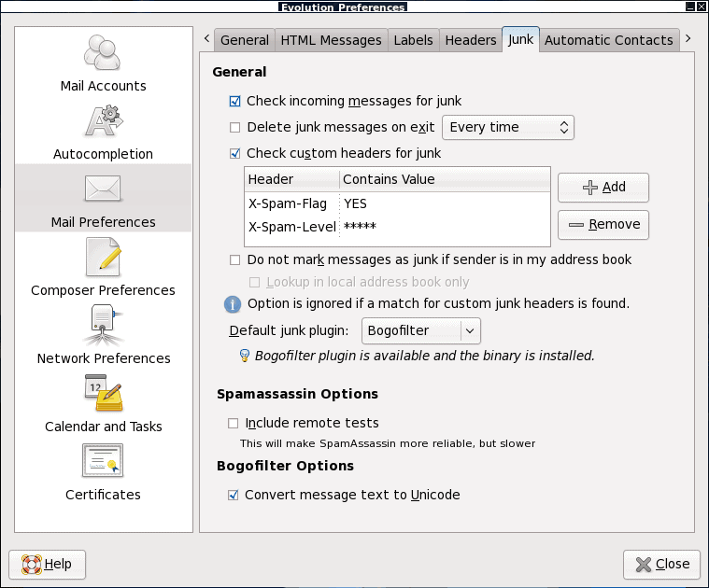Viewport: 709px width, 588px height.
Task: Switch to the HTML Messages tab
Action: pyautogui.click(x=331, y=40)
